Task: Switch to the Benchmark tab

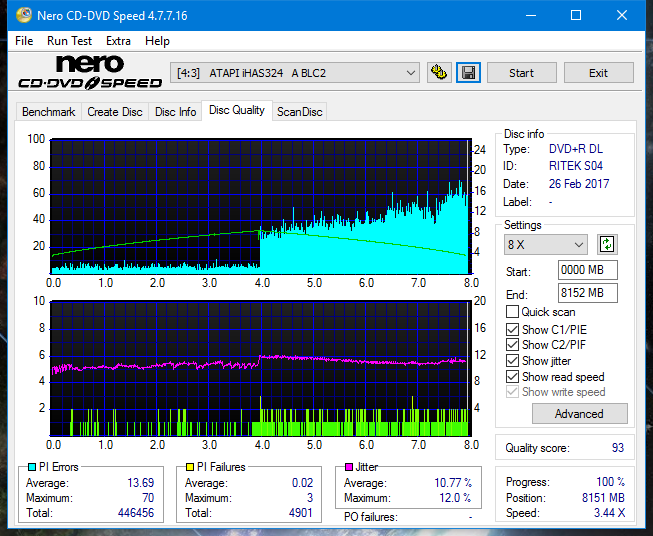Action: pyautogui.click(x=49, y=112)
